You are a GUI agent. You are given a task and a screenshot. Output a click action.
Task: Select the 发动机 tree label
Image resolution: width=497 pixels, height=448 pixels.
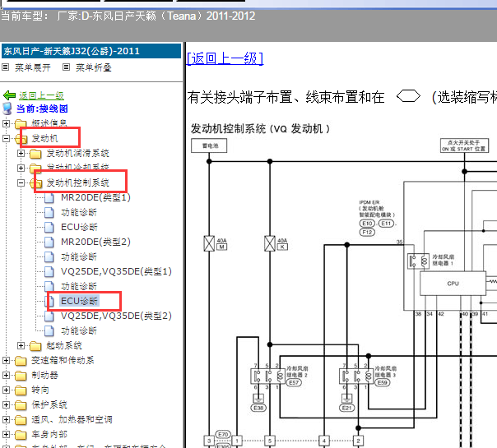tap(44, 138)
